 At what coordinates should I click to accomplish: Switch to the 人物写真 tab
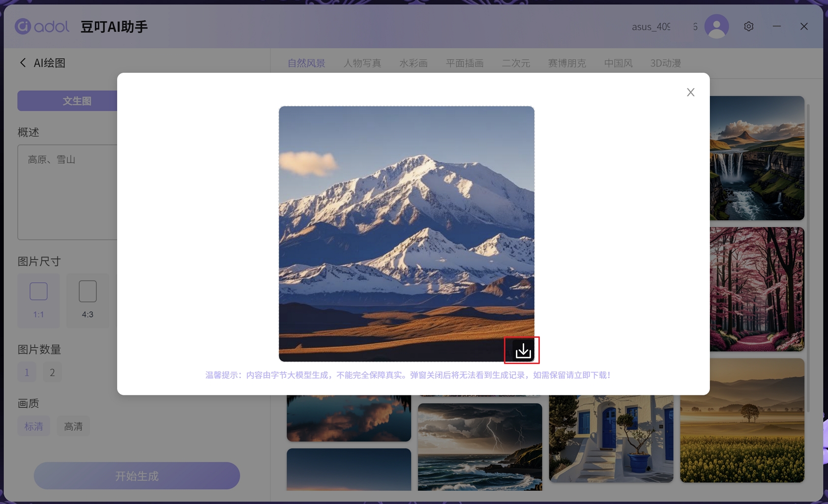[362, 63]
